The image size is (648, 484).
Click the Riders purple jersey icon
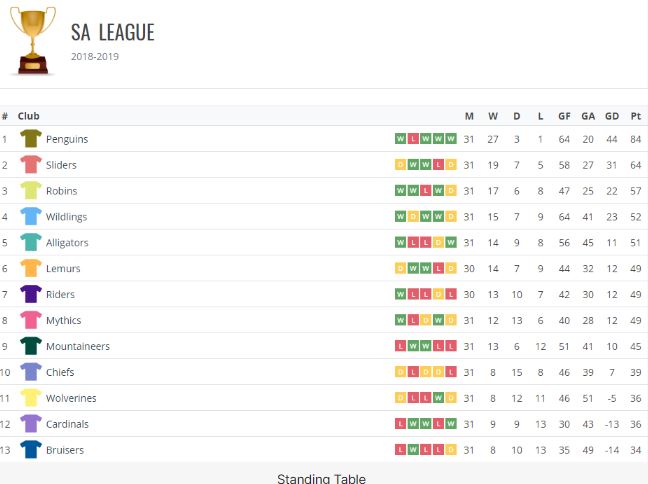(31, 294)
